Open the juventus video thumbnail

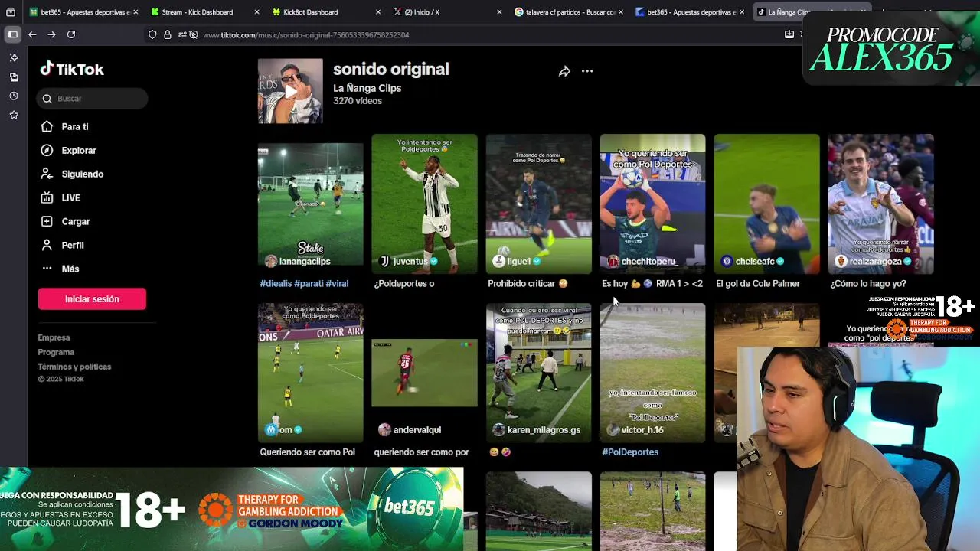[x=424, y=204]
